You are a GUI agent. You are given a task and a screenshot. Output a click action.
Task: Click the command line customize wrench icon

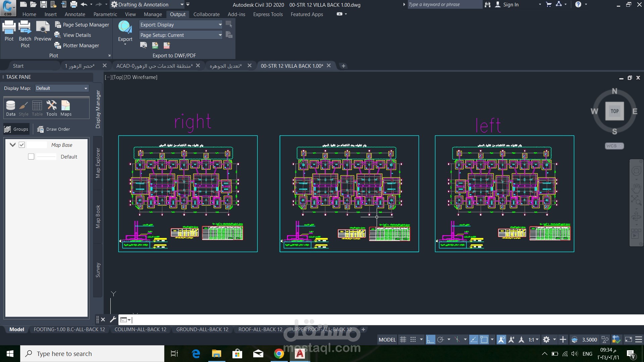pos(113,319)
